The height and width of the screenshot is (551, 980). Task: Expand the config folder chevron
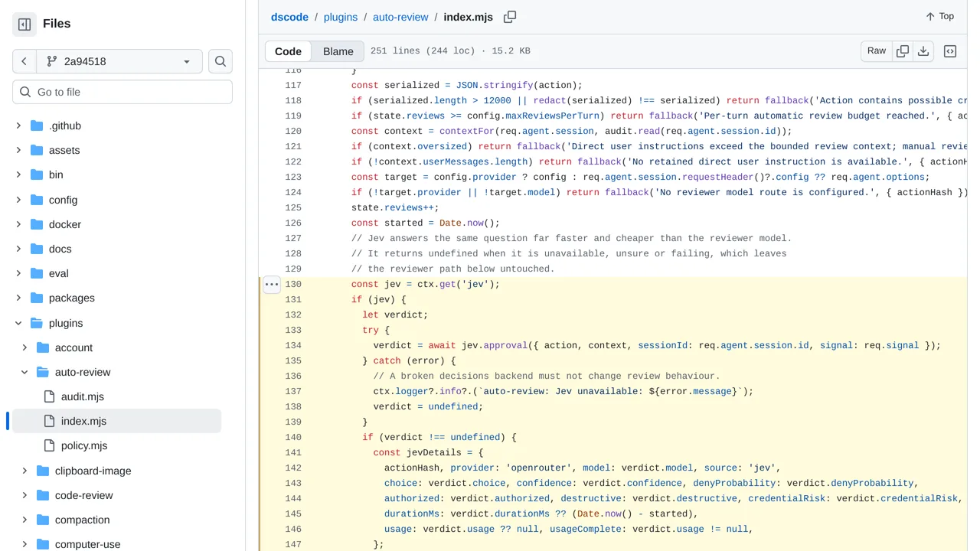[18, 200]
